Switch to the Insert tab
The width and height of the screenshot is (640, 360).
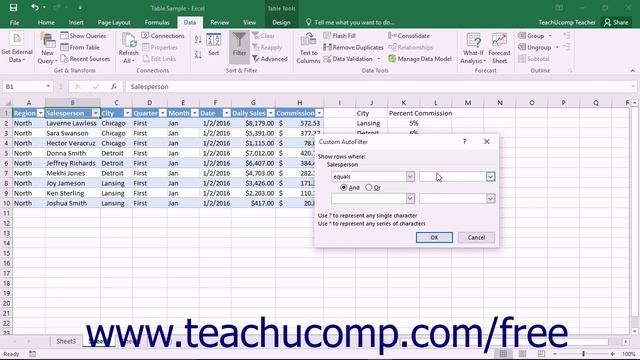tap(76, 22)
